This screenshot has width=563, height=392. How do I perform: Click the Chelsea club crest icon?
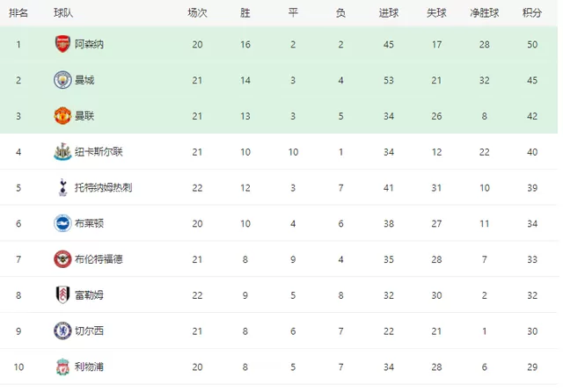pos(62,330)
